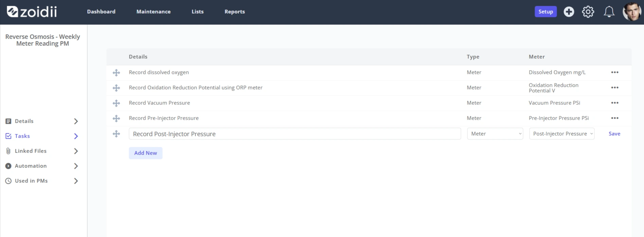Click the Add New button
This screenshot has height=237, width=644.
(145, 153)
